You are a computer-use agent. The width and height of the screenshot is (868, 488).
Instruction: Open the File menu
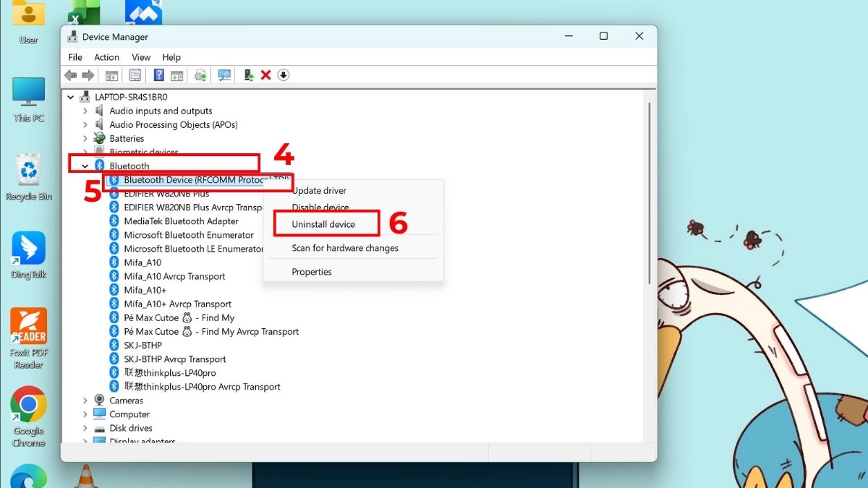tap(75, 57)
